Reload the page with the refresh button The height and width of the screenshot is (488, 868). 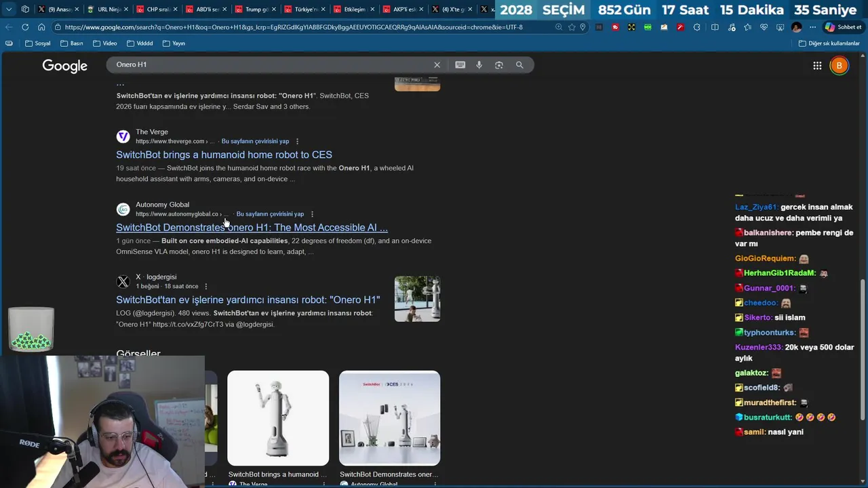pyautogui.click(x=25, y=27)
